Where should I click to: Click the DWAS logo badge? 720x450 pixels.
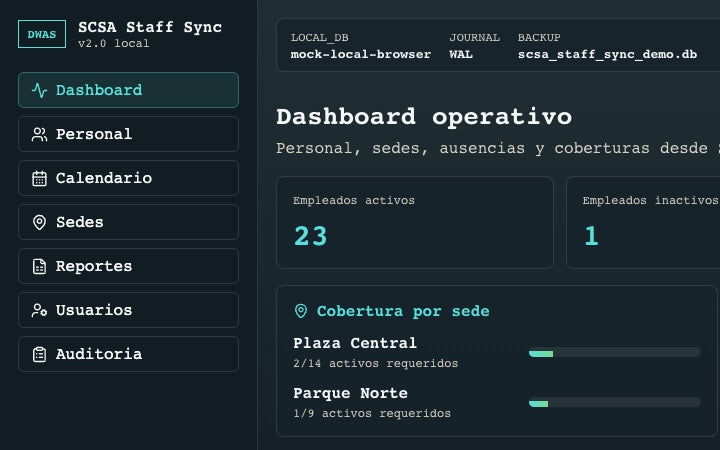point(42,34)
